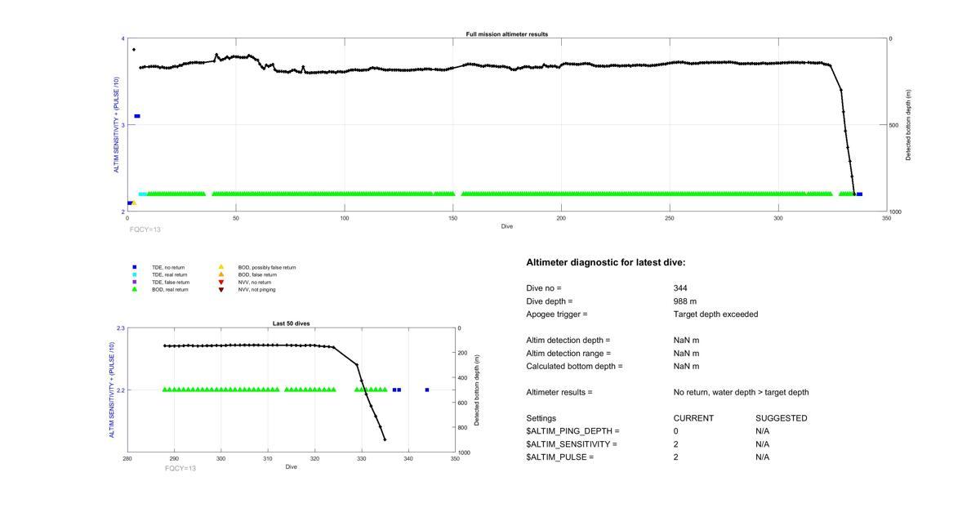Screen dimensions: 980x508
Task: Click the 'Altim detection range =' label
Action: (568, 354)
